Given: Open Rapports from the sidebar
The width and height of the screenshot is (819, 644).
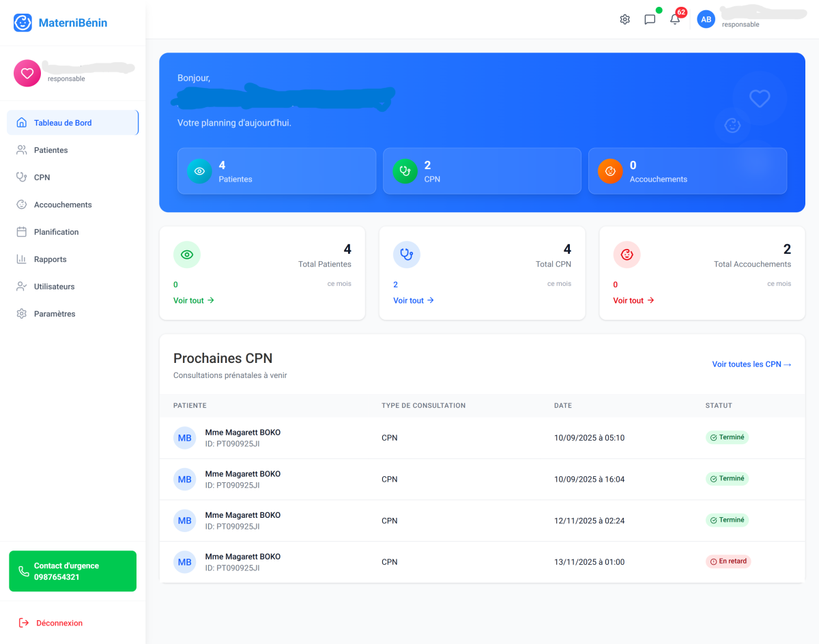Looking at the screenshot, I should (51, 259).
